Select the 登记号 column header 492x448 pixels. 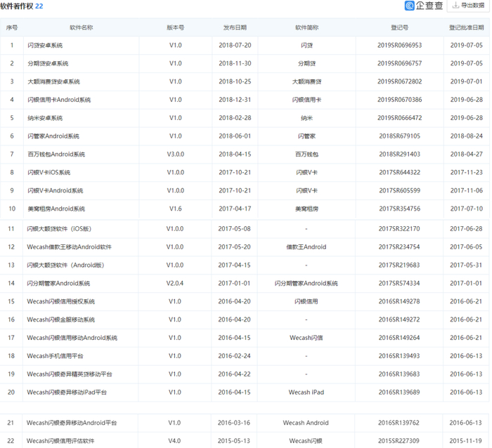click(x=400, y=27)
